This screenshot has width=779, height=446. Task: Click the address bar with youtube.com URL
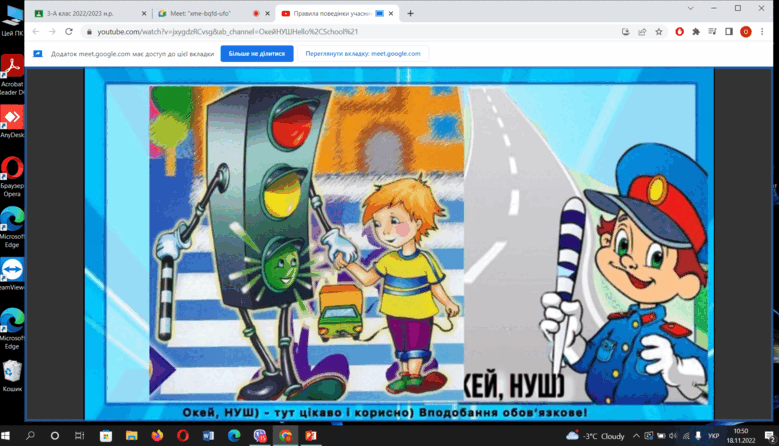click(x=348, y=32)
